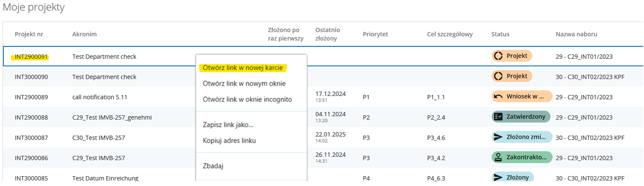
Task: Open project number INT2900091
Action: click(x=32, y=57)
